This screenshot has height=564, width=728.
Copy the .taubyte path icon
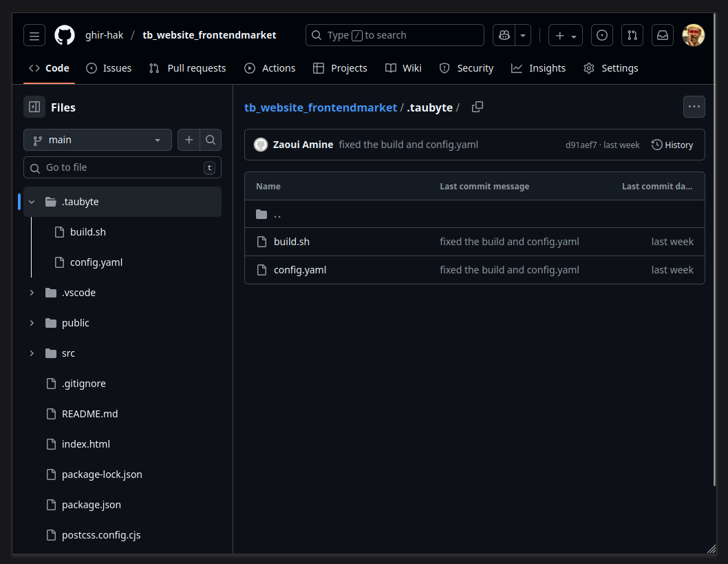coord(478,107)
